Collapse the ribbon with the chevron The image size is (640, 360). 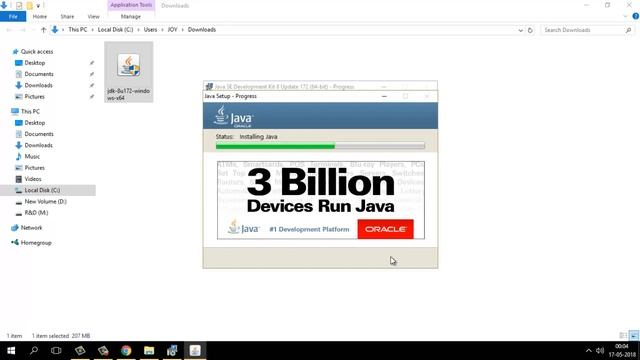point(625,16)
